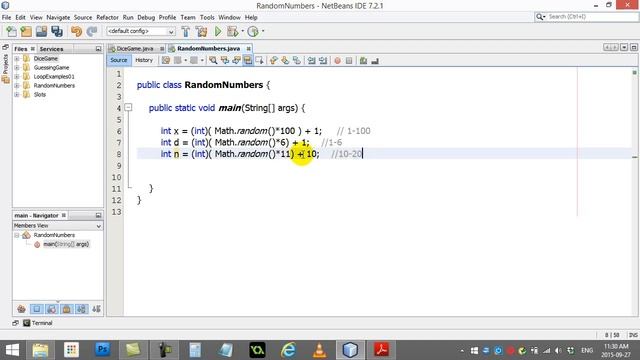Toggle Show Non-Public Members in Navigator
Image resolution: width=640 pixels, height=360 pixels.
(x=67, y=309)
